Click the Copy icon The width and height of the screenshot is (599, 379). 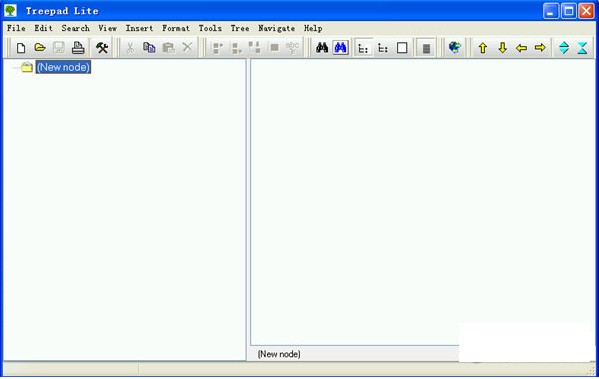pyautogui.click(x=149, y=48)
